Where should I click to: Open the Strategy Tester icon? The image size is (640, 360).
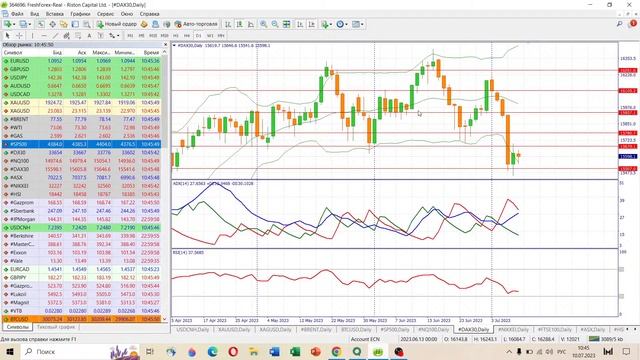point(87,24)
